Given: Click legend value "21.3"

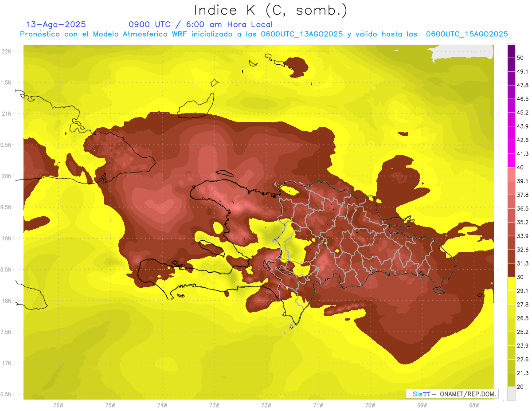Looking at the screenshot, I should point(523,373).
